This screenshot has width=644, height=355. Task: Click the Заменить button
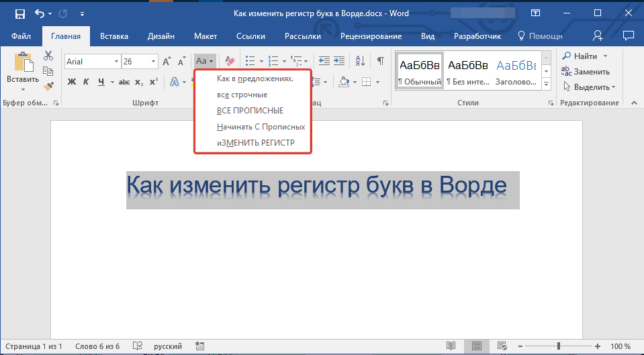point(586,72)
